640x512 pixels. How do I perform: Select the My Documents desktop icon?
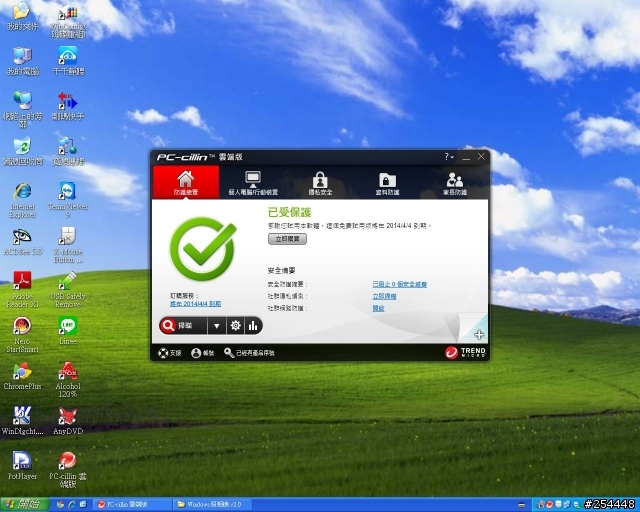(x=22, y=16)
